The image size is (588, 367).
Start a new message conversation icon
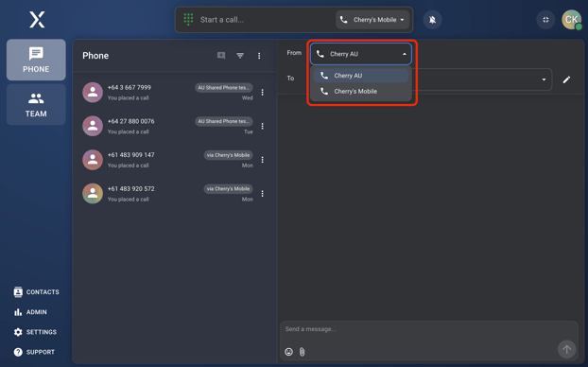(x=221, y=56)
